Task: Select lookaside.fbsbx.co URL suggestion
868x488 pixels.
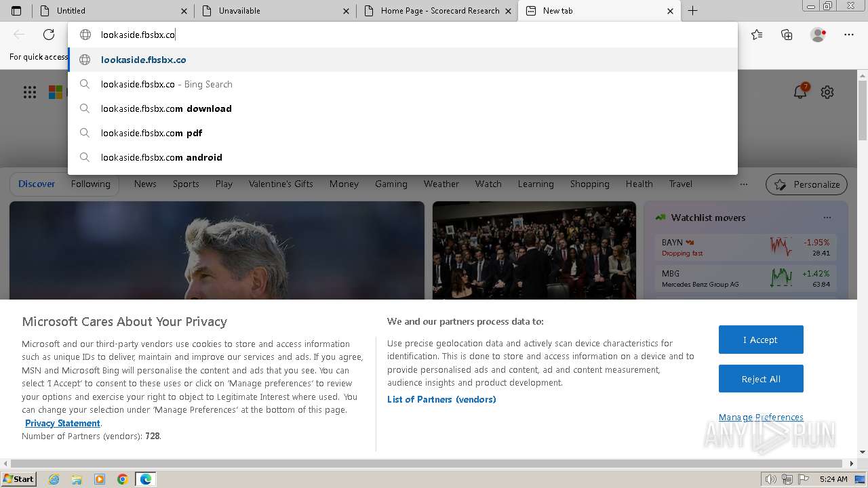Action: (403, 60)
